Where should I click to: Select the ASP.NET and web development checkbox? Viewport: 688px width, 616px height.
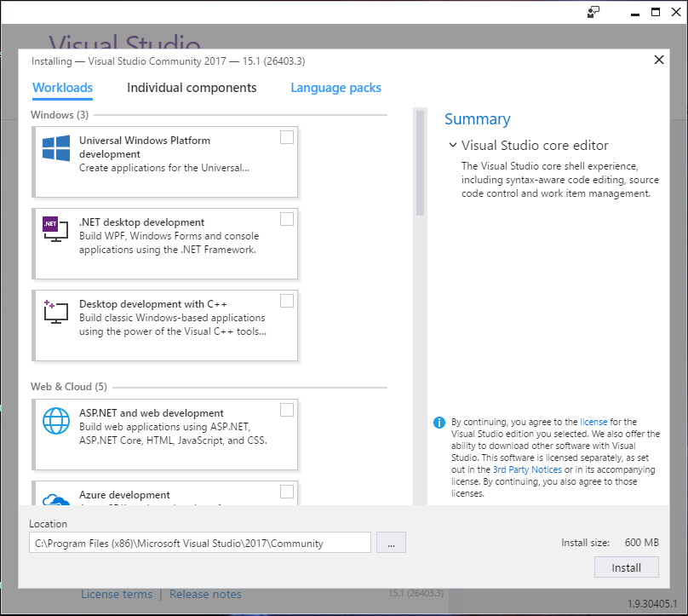287,410
